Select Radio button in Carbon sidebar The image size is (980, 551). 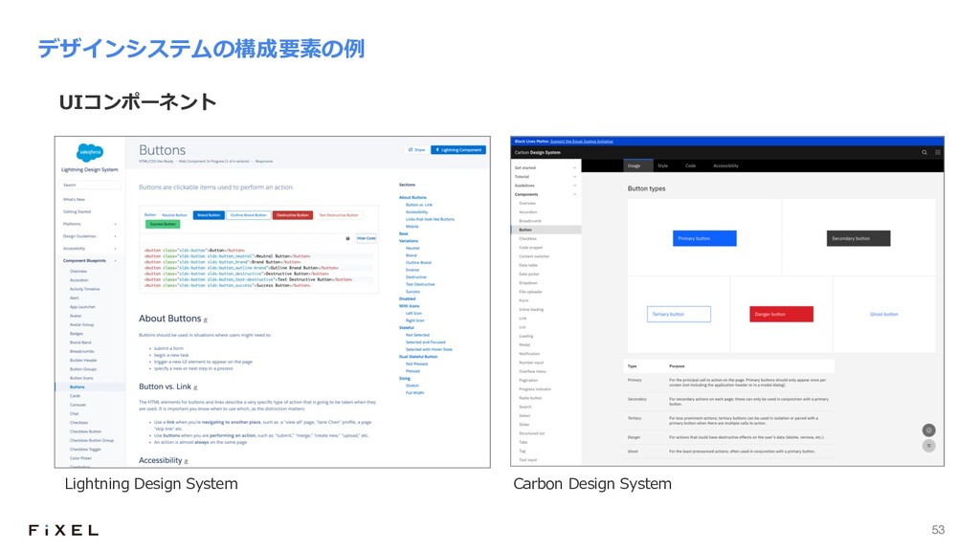(530, 398)
